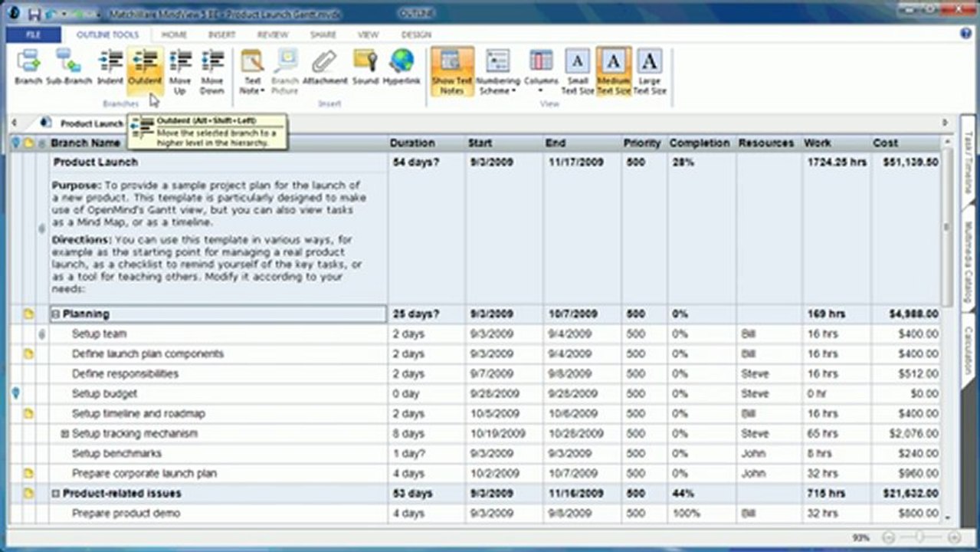The height and width of the screenshot is (552, 980).
Task: Open the DESIGN ribbon tab
Action: click(416, 34)
